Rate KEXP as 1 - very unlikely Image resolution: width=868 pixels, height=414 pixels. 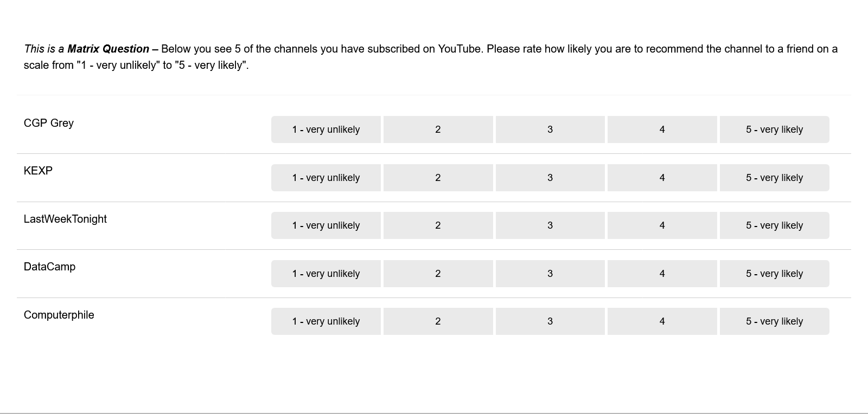coord(325,177)
